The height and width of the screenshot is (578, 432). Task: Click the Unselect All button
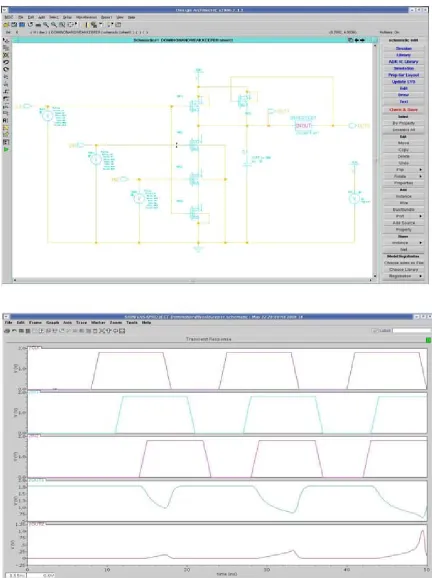(x=403, y=130)
